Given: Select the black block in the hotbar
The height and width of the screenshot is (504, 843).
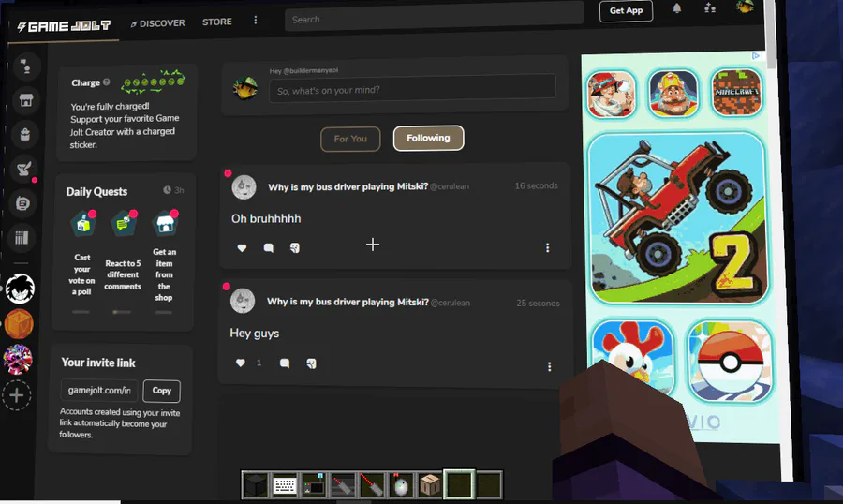Looking at the screenshot, I should pos(256,485).
